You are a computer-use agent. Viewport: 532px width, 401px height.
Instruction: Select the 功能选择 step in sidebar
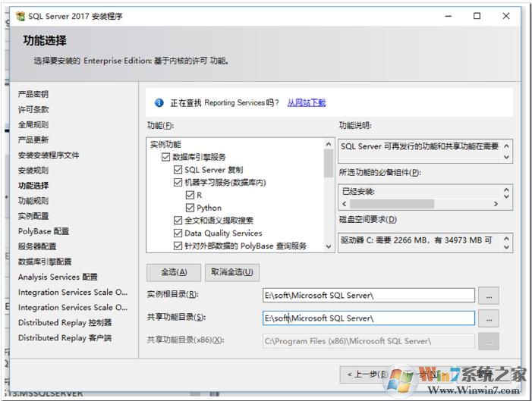(x=33, y=186)
